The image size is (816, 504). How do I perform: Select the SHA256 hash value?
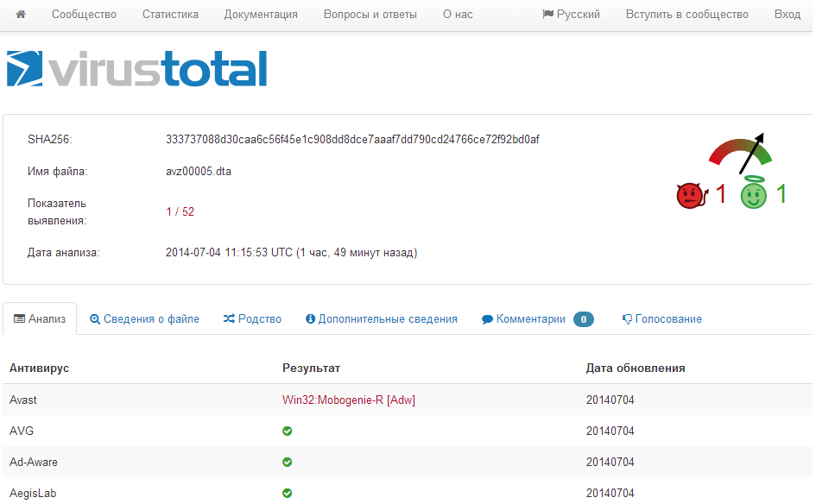click(x=352, y=140)
